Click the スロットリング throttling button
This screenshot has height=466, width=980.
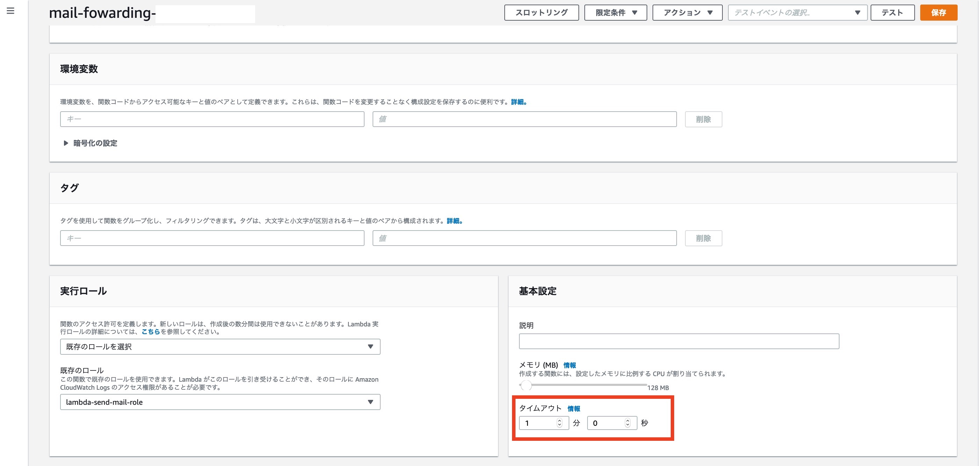click(541, 13)
